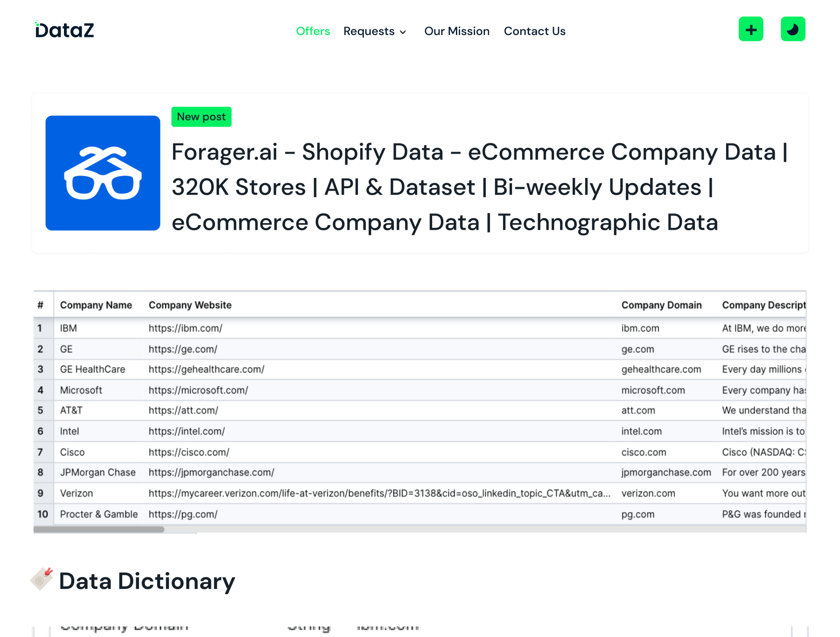This screenshot has height=637, width=840.
Task: Click the Forager.ai glasses logo thumbnail
Action: 103,173
